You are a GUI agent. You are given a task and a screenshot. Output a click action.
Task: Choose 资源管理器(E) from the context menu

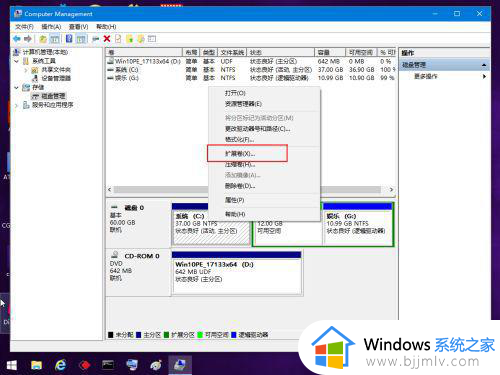tap(264, 104)
